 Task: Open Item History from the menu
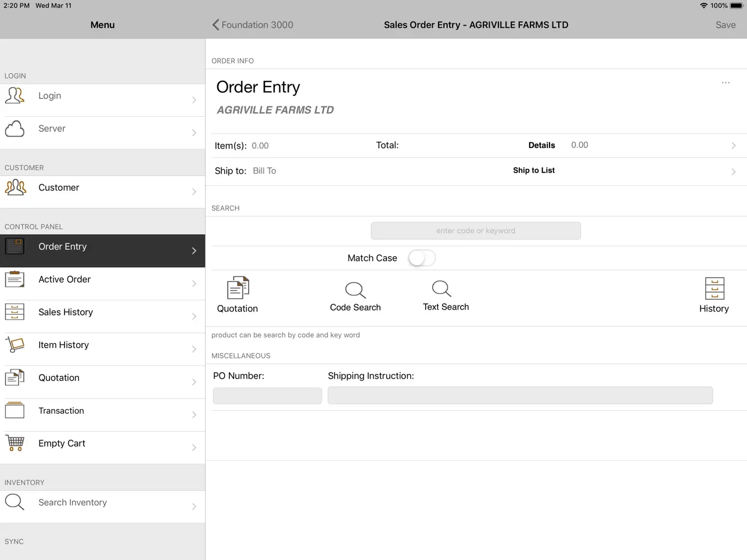(102, 349)
